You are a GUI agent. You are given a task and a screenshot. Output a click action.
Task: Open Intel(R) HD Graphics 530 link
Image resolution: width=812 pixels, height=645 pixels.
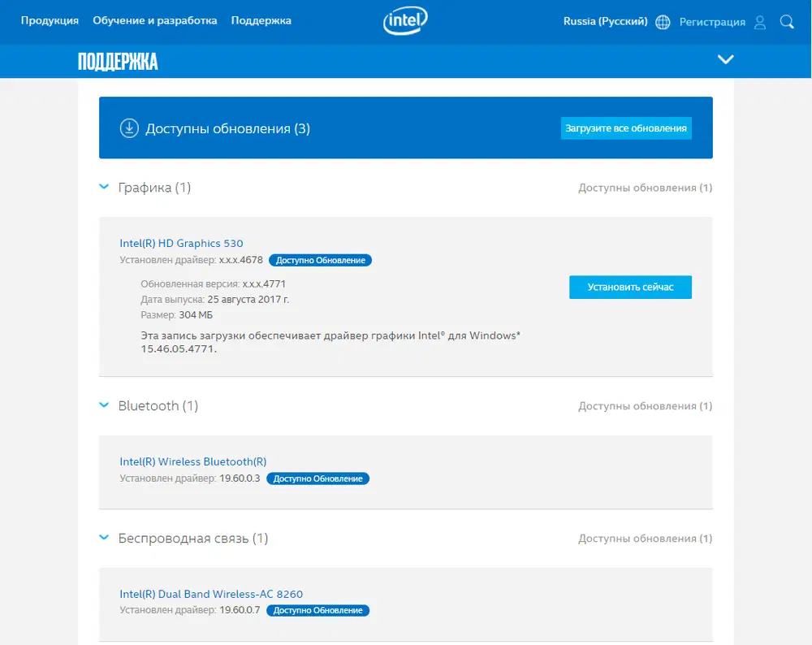click(181, 243)
